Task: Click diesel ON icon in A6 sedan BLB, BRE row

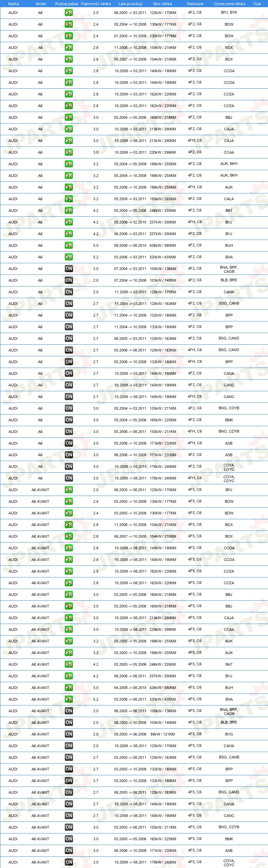Action: [69, 280]
